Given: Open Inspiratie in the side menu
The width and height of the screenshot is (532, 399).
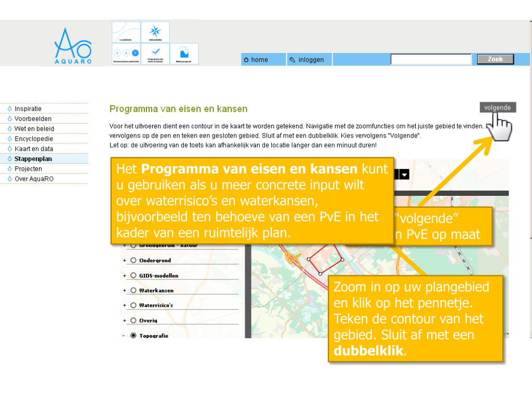Looking at the screenshot, I should [28, 109].
